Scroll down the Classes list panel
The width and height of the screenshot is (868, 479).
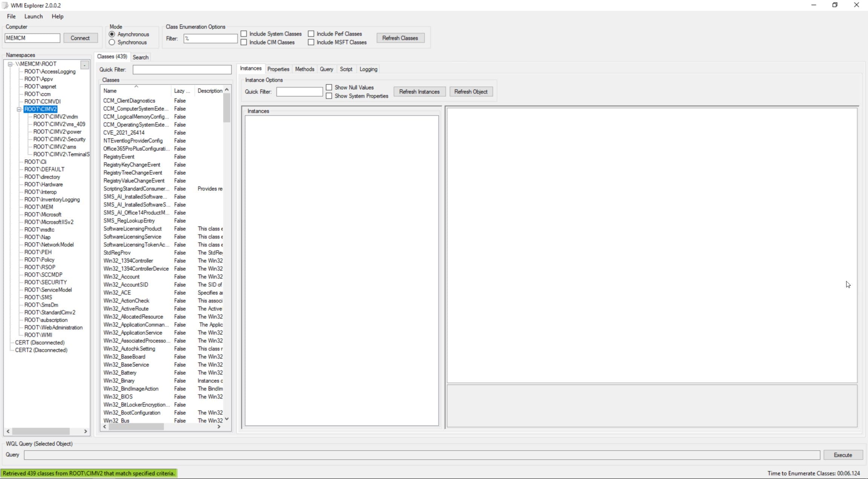[x=227, y=421]
